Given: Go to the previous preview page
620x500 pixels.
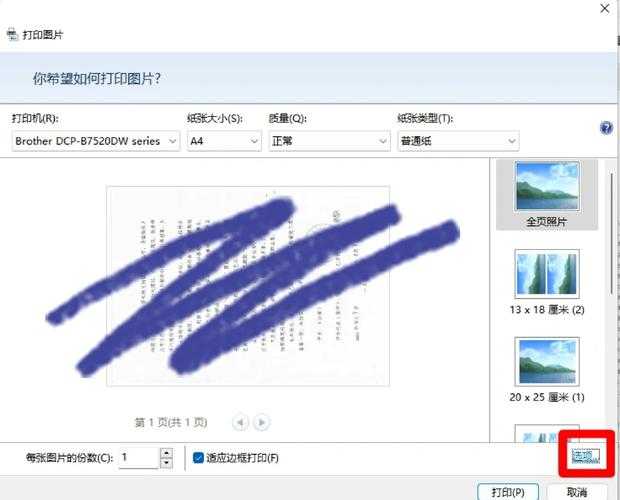Looking at the screenshot, I should pyautogui.click(x=240, y=422).
